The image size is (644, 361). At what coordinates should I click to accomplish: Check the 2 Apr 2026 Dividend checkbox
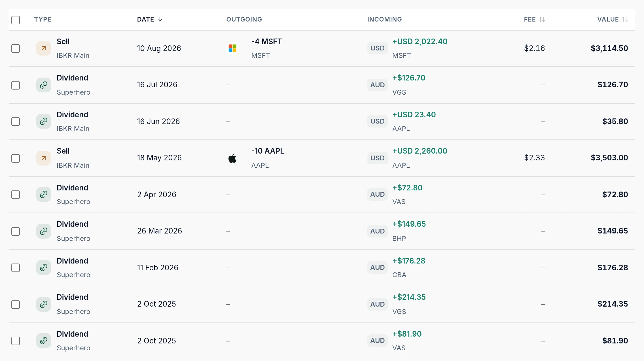pos(16,195)
